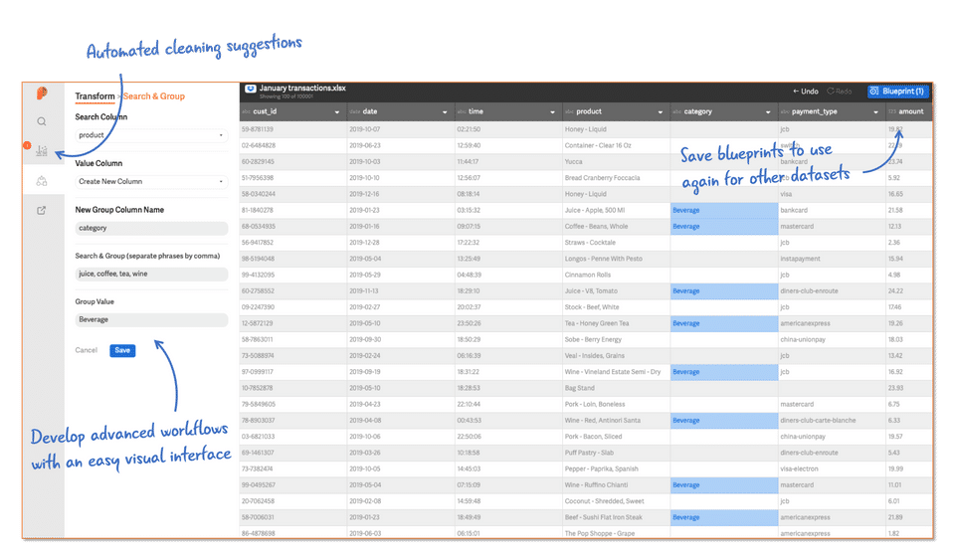The image size is (955, 560).
Task: Open the Search Column dropdown showing product
Action: (x=151, y=135)
